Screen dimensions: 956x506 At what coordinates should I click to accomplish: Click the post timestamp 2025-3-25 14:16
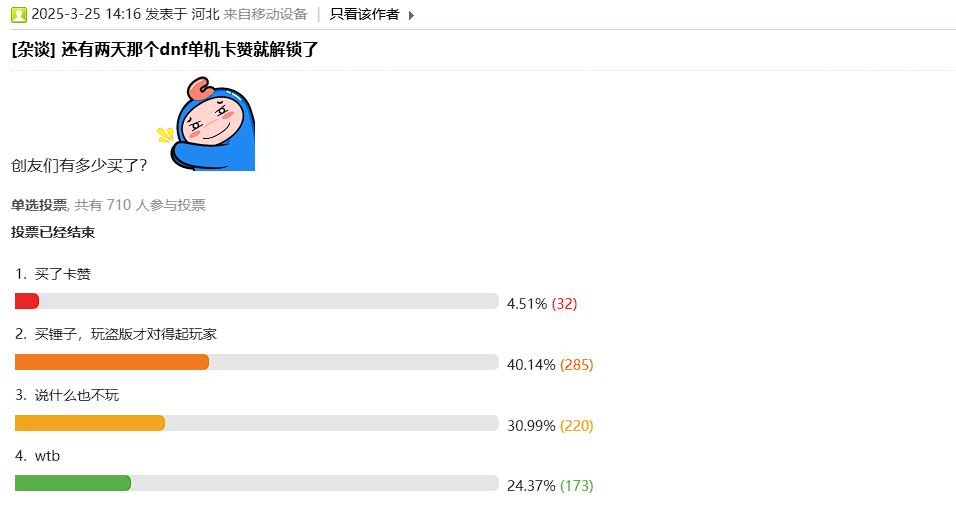[x=86, y=14]
